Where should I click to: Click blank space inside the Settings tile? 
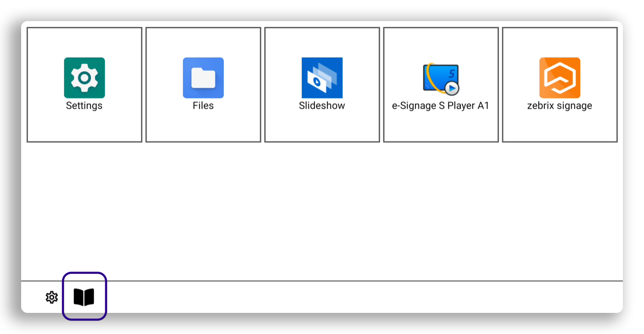(85, 127)
